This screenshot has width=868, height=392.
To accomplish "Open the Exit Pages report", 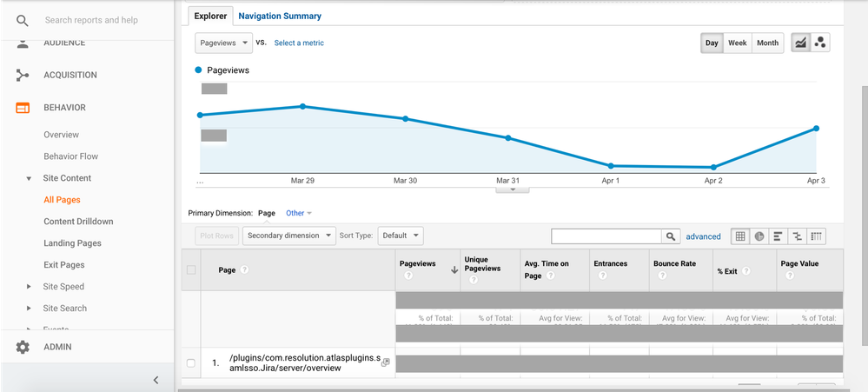I will tap(64, 264).
